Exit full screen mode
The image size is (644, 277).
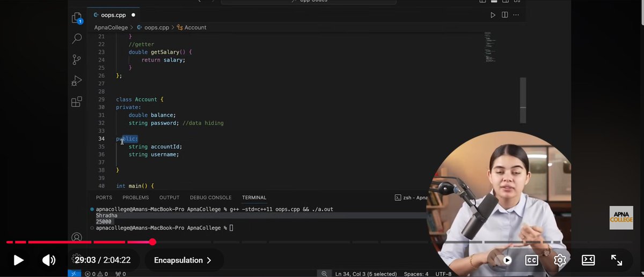tap(617, 260)
